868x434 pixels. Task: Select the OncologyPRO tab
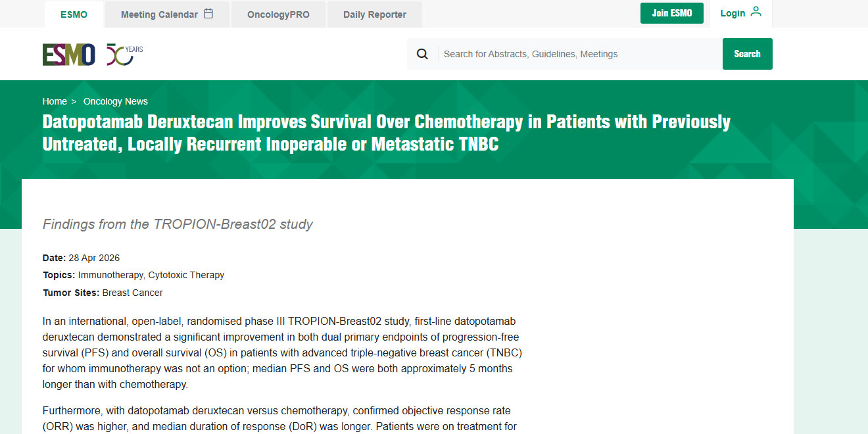click(278, 14)
